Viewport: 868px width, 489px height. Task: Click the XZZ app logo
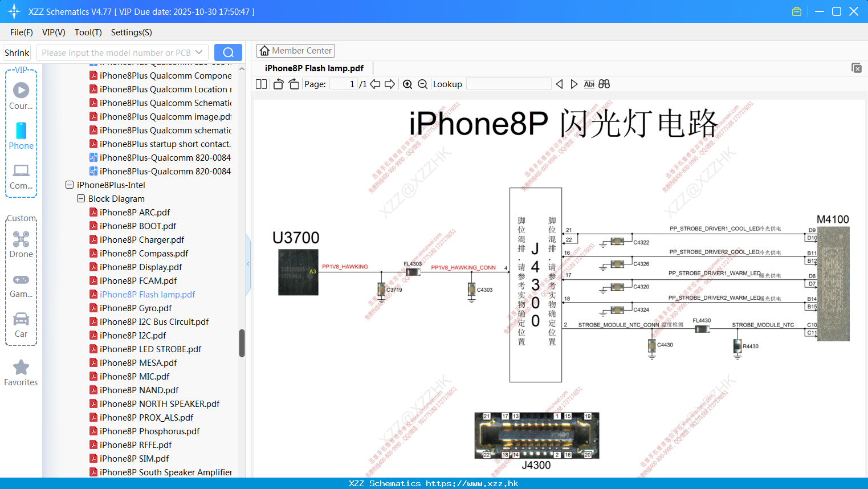(14, 11)
